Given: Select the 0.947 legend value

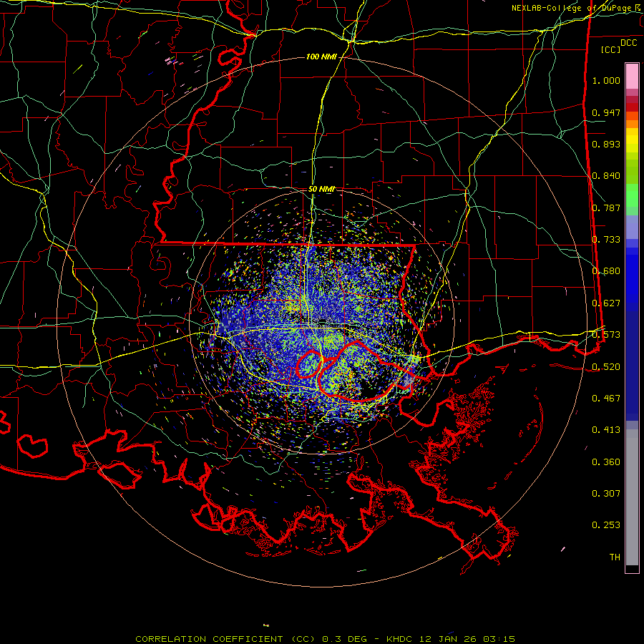Looking at the screenshot, I should [x=606, y=112].
